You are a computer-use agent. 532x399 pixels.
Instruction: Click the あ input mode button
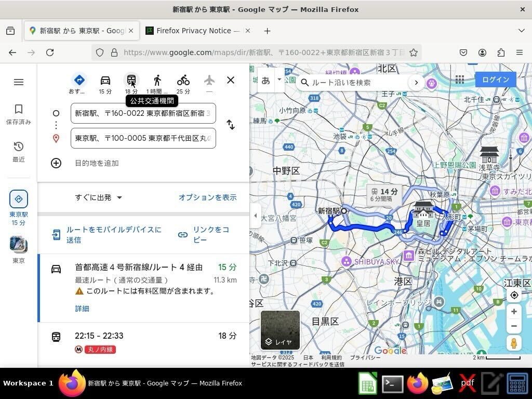point(266,80)
